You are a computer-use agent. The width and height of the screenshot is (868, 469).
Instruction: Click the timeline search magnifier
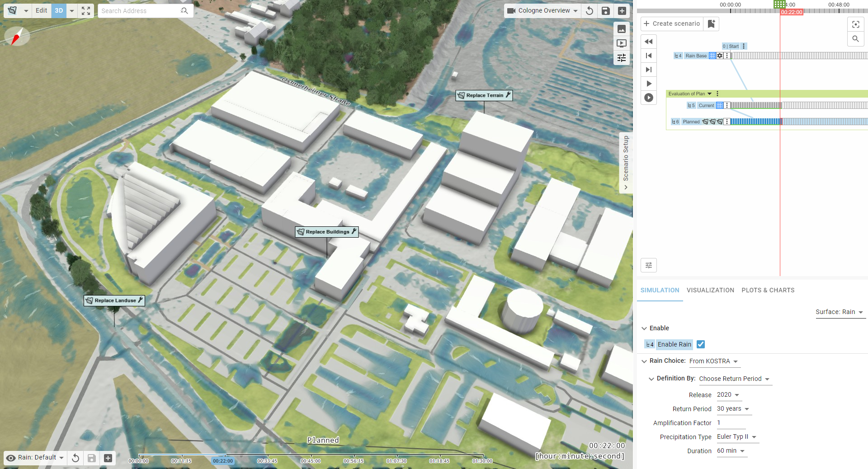pyautogui.click(x=855, y=39)
